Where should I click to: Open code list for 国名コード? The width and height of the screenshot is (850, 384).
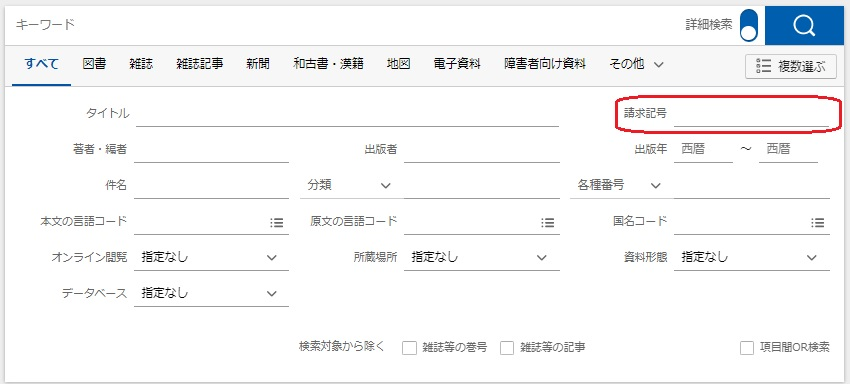tap(817, 222)
